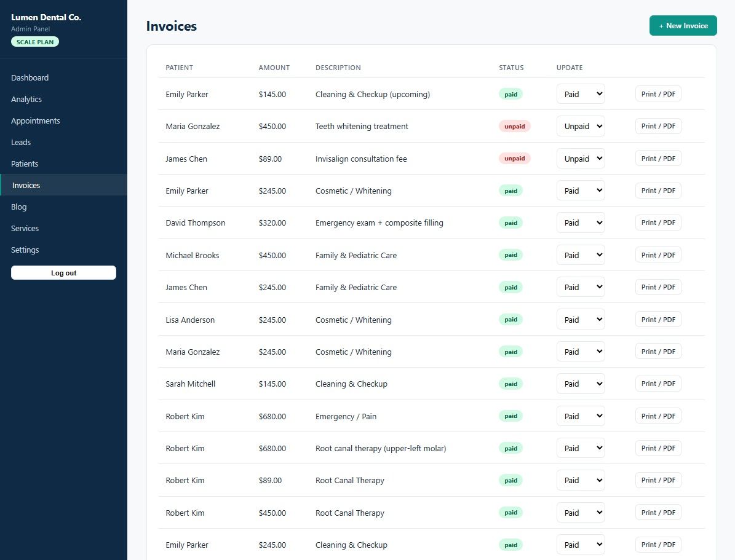Open James Chen's Family & Pediatric Care dropdown

pyautogui.click(x=581, y=287)
